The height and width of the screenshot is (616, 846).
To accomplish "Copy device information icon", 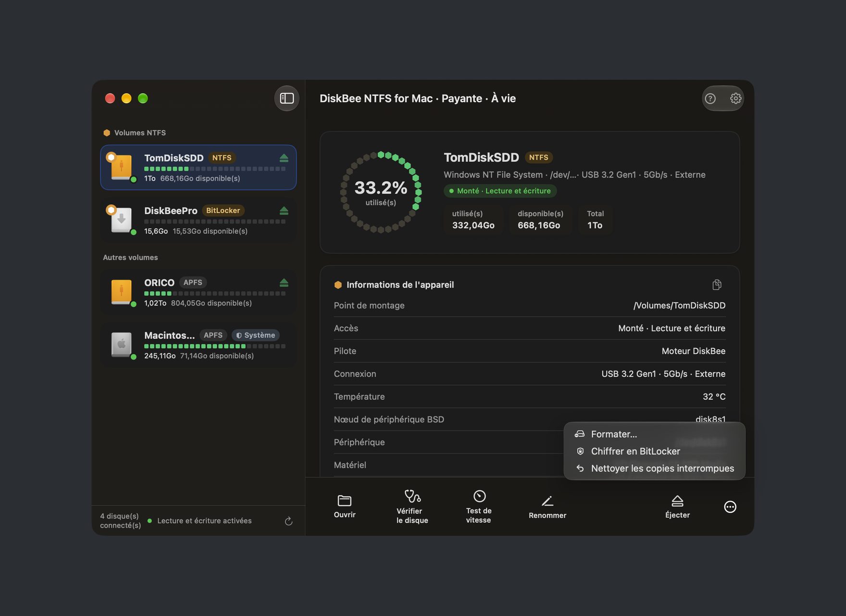I will point(717,284).
